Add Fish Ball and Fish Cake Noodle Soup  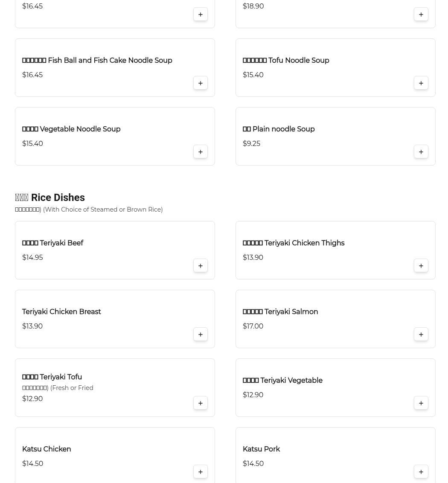point(200,83)
